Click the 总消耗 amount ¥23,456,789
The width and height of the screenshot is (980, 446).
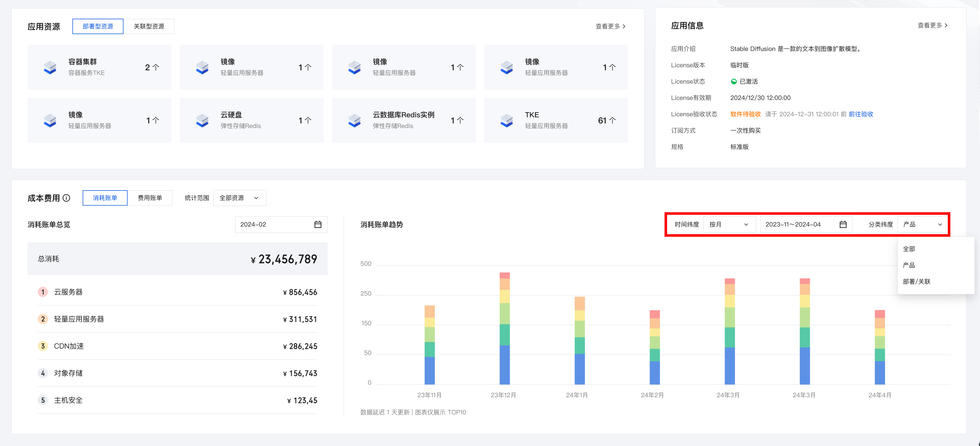[284, 259]
